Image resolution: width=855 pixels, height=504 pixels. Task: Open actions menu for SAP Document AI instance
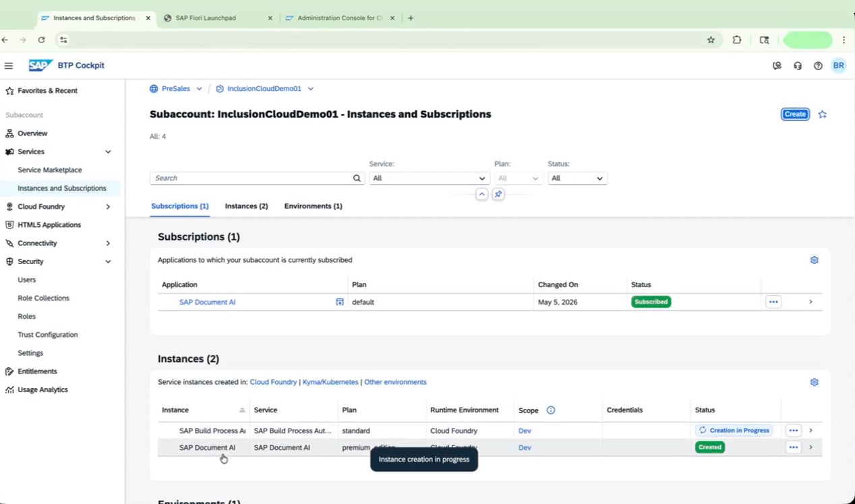[x=793, y=447]
